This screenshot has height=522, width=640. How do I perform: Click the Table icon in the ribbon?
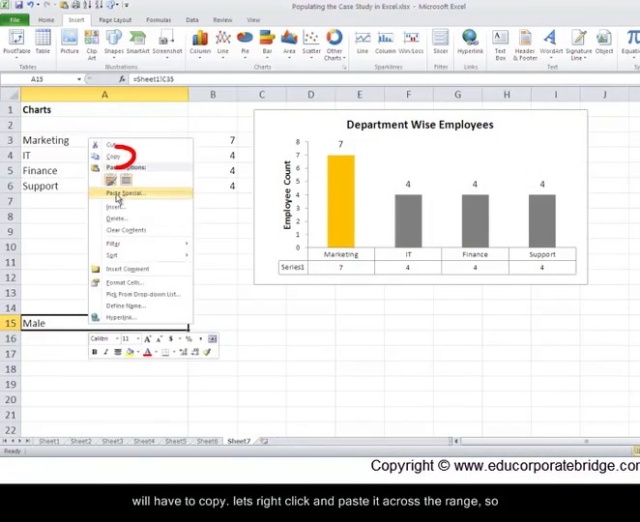click(x=42, y=42)
